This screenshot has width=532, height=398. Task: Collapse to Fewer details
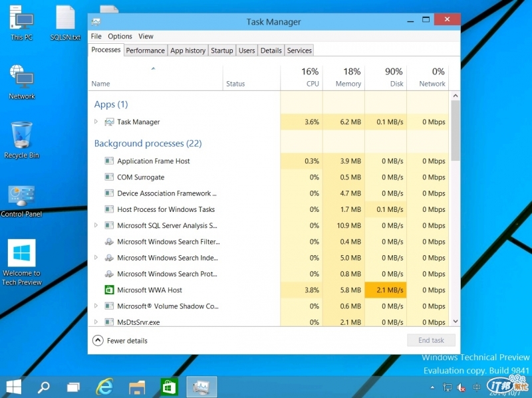(120, 340)
